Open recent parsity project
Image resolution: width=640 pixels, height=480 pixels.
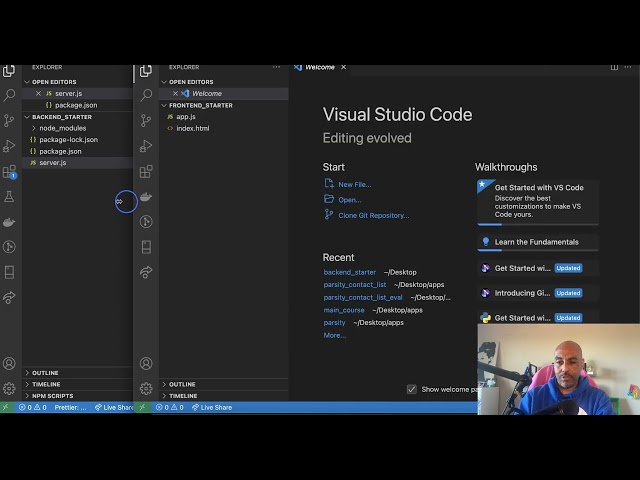pos(334,322)
